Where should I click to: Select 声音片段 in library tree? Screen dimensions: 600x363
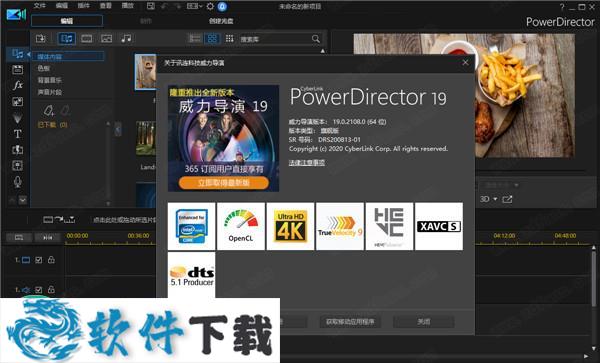(x=49, y=92)
